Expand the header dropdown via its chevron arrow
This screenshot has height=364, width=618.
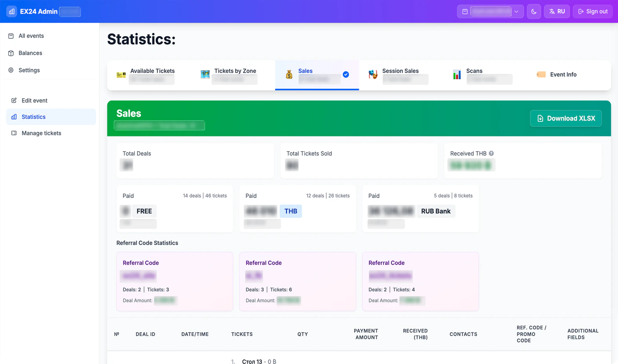517,11
